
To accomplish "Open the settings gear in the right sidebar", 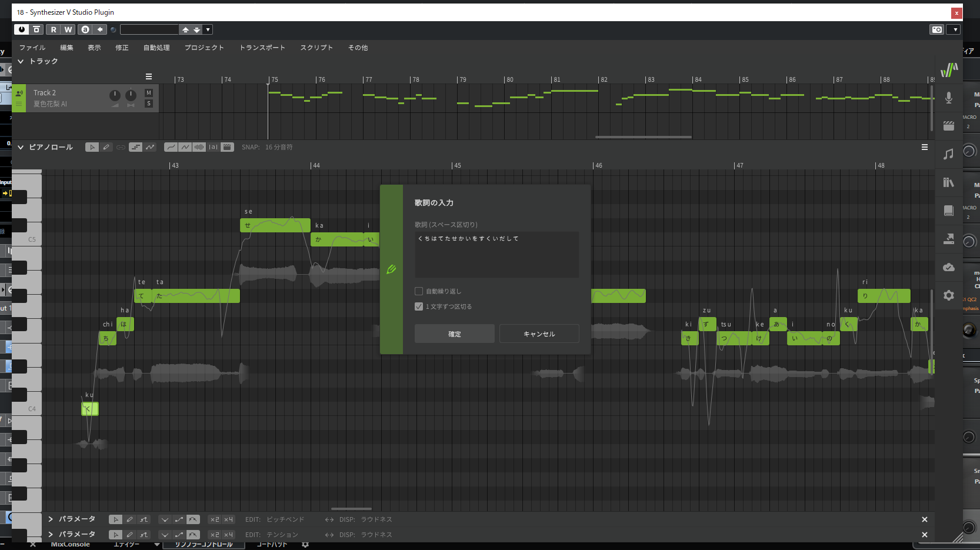I will pos(948,295).
